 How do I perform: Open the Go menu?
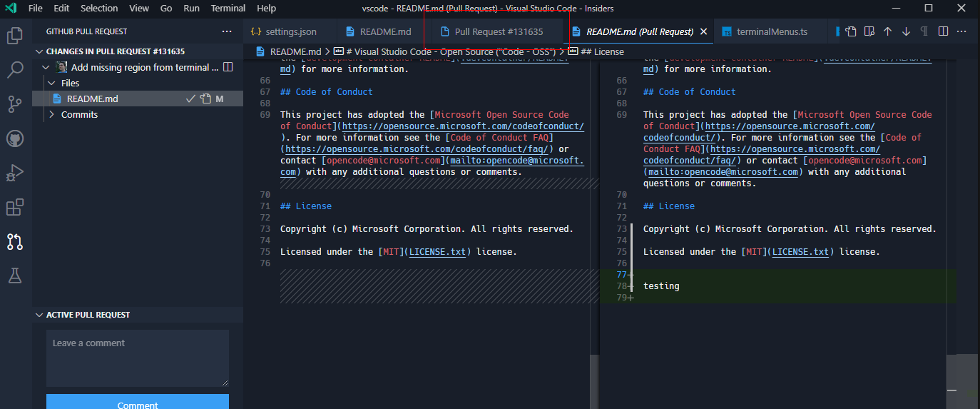[x=166, y=9]
